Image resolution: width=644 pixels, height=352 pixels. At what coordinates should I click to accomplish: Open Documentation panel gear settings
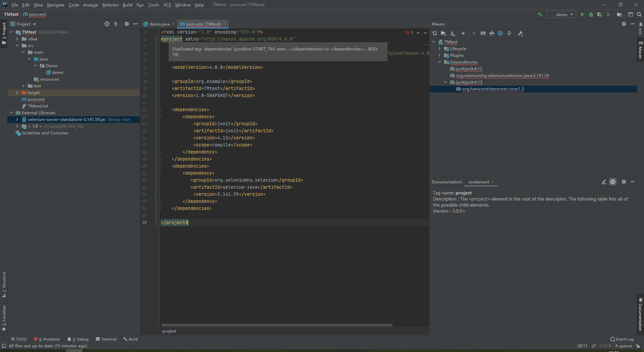(624, 182)
